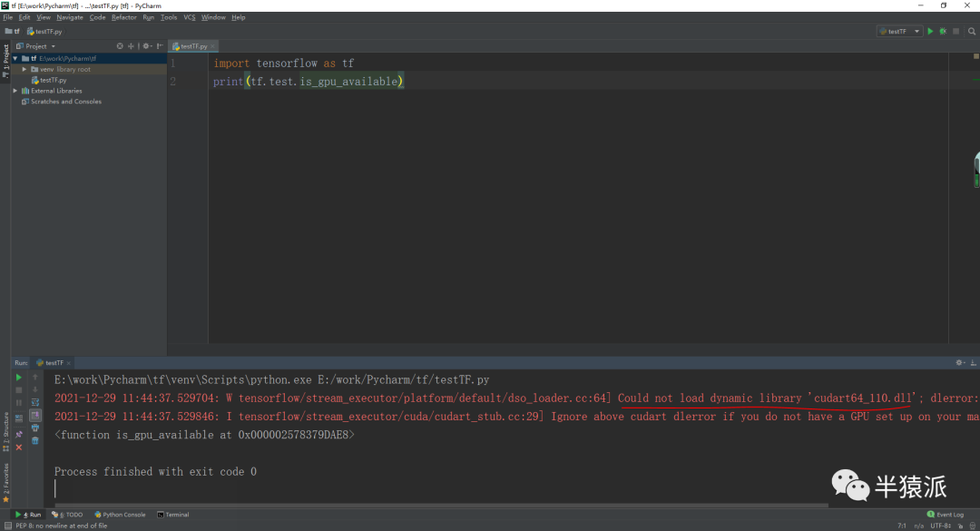Open the View menu
This screenshot has width=980, height=531.
(x=44, y=17)
